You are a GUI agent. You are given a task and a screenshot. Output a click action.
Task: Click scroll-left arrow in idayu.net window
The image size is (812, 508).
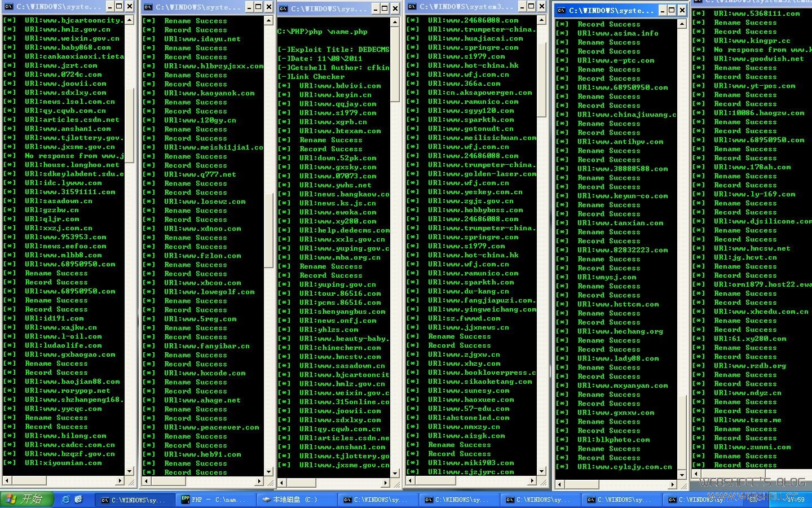(x=145, y=481)
